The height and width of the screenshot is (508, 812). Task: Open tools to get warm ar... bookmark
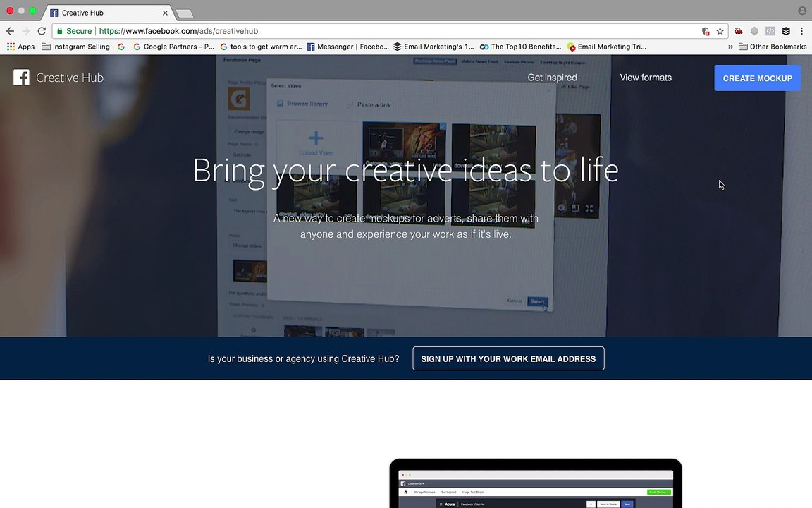(261, 47)
